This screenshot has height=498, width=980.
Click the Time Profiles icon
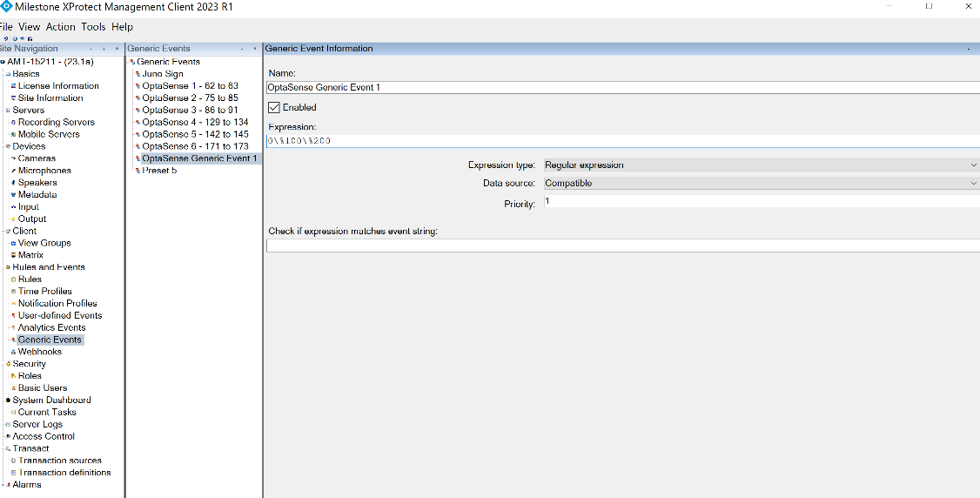click(x=13, y=291)
